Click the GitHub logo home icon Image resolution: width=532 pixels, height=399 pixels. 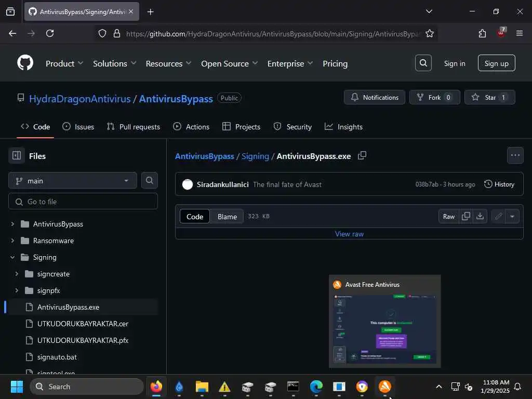(25, 63)
